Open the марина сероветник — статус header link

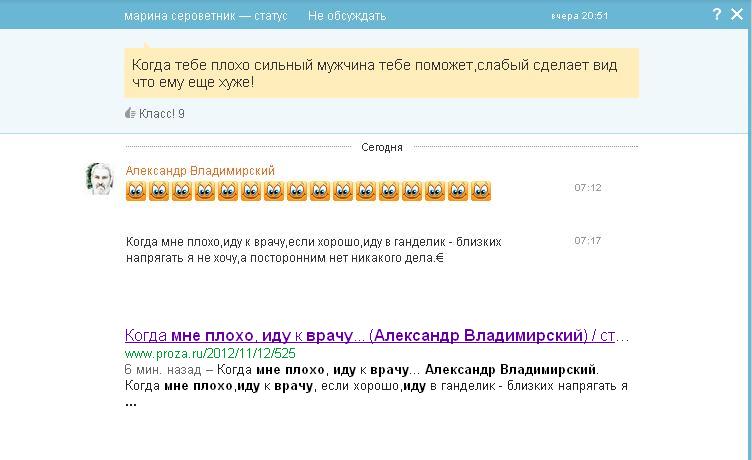point(205,16)
